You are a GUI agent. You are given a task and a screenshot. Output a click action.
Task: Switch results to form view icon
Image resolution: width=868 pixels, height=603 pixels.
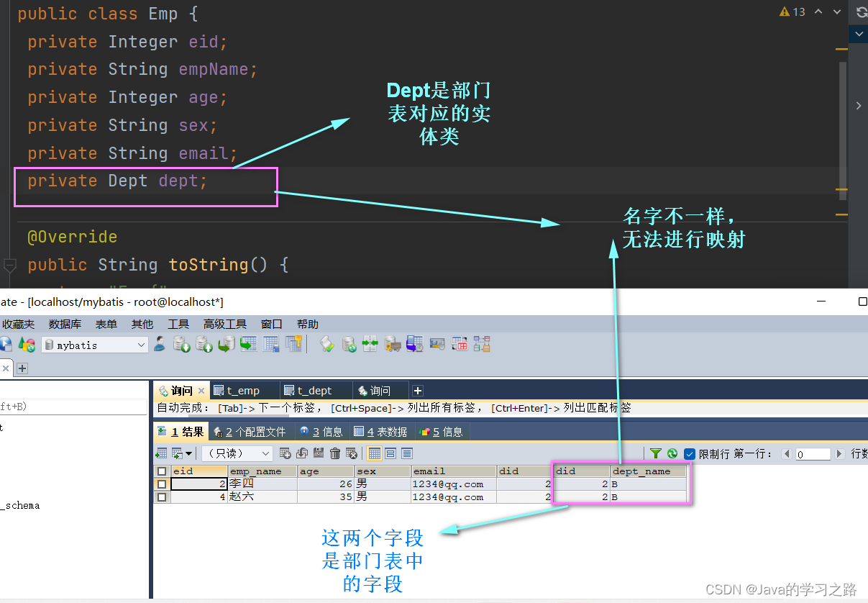point(391,453)
